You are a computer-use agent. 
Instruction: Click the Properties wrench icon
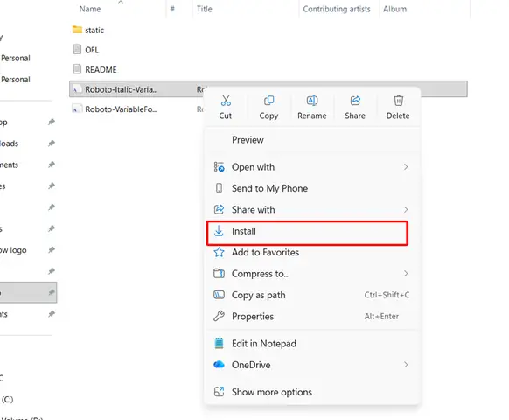tap(219, 317)
